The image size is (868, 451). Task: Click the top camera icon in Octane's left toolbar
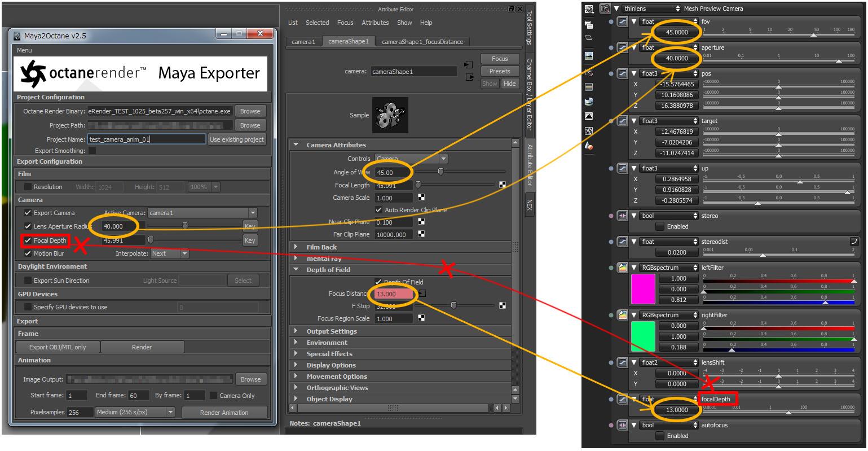[x=589, y=9]
